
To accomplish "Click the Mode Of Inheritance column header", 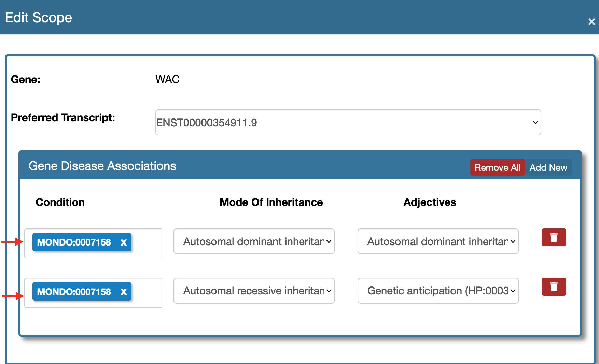I will (x=271, y=202).
